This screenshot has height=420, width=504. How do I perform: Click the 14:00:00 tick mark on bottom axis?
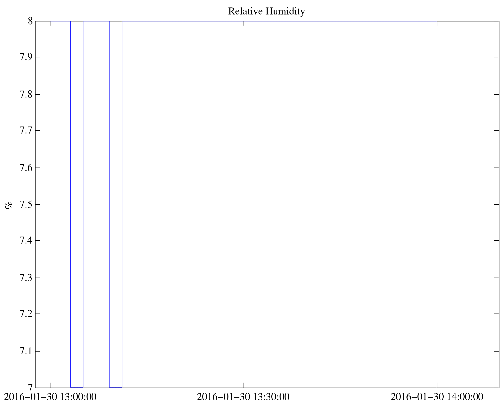(x=437, y=385)
